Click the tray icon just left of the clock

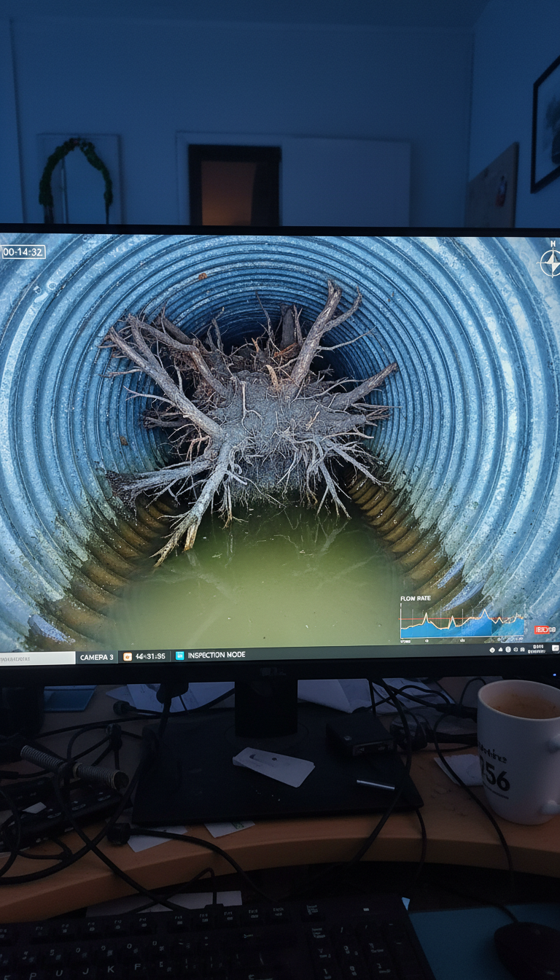(x=522, y=650)
